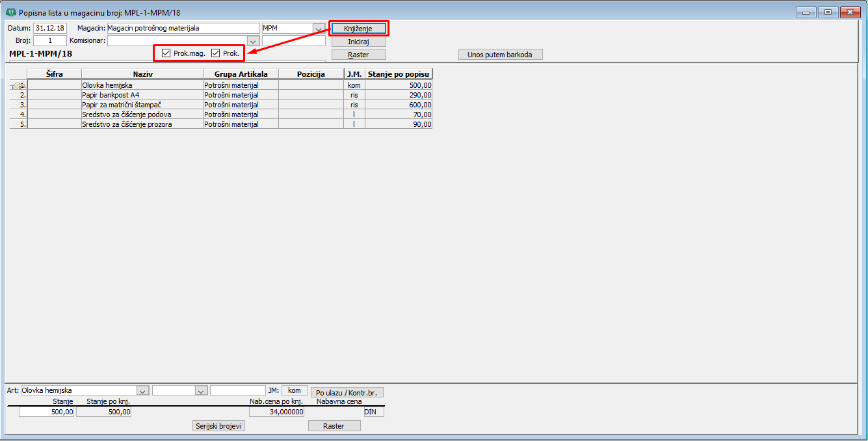The image size is (868, 441).
Task: Minimize the Popisna lista window
Action: [806, 12]
